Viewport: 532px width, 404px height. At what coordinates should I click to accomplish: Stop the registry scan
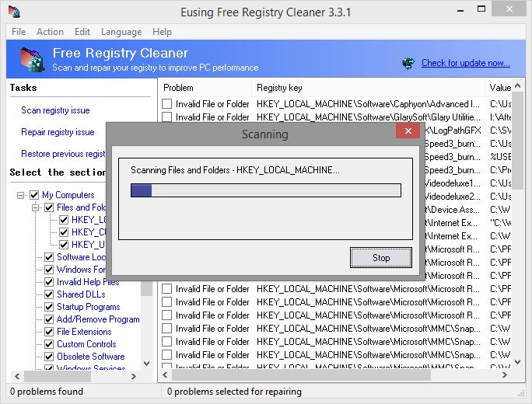click(381, 258)
